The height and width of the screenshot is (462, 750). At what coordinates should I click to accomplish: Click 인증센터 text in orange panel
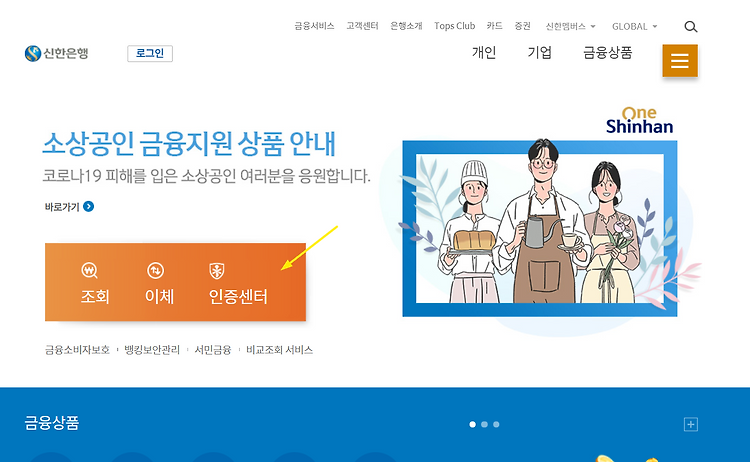tap(238, 297)
